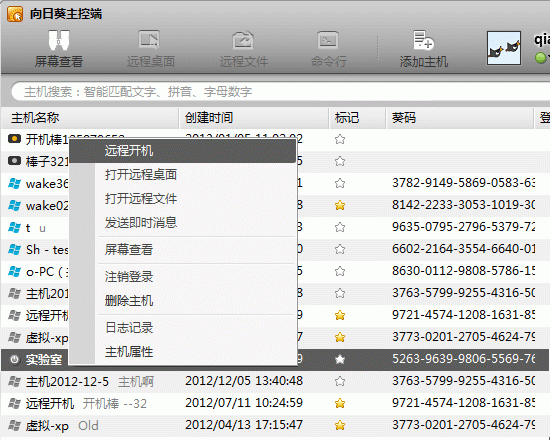
Task: Select host code 9635-0795-2796-5379
Action: pos(463,227)
